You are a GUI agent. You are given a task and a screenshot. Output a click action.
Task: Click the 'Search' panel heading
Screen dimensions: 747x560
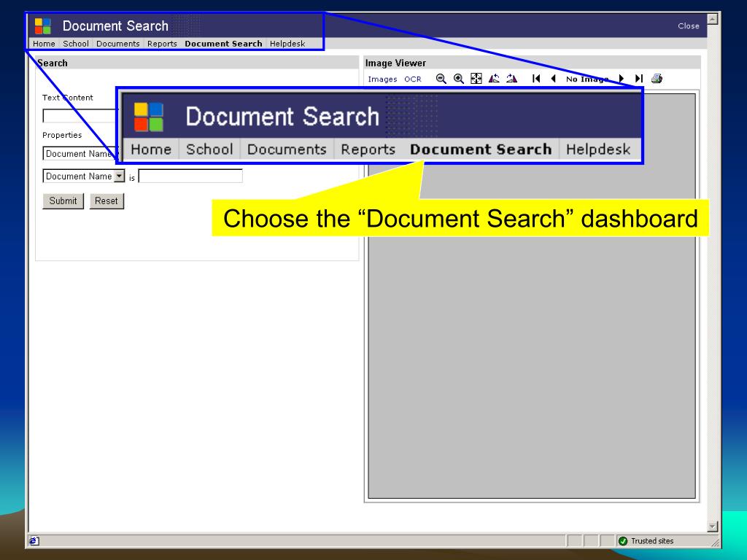(x=53, y=63)
